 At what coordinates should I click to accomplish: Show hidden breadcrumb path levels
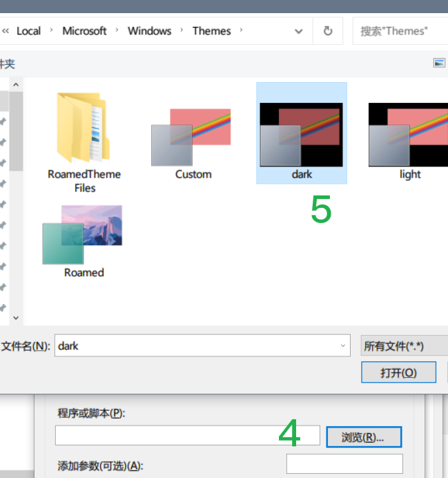tap(6, 31)
